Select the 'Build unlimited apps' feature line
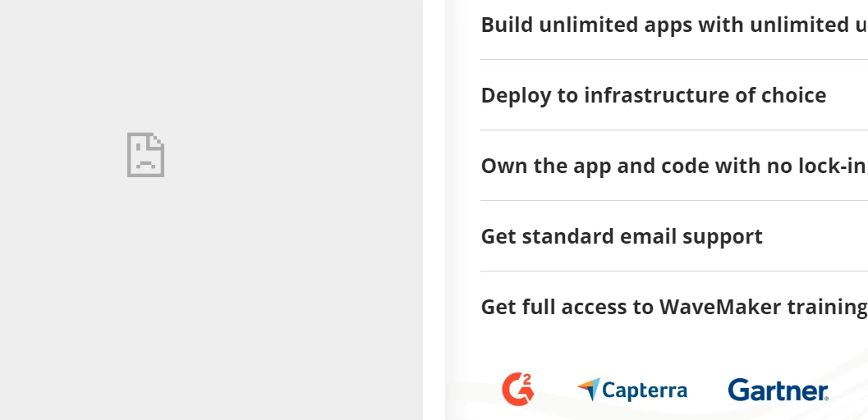Image resolution: width=868 pixels, height=420 pixels. click(674, 25)
